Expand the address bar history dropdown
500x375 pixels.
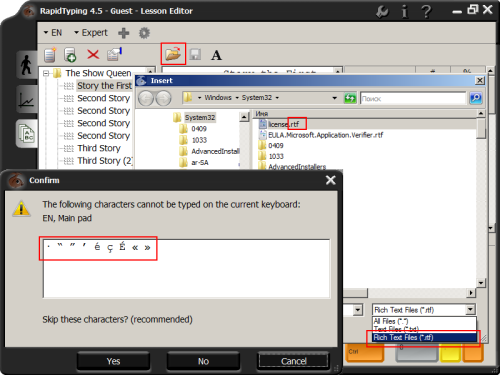334,98
